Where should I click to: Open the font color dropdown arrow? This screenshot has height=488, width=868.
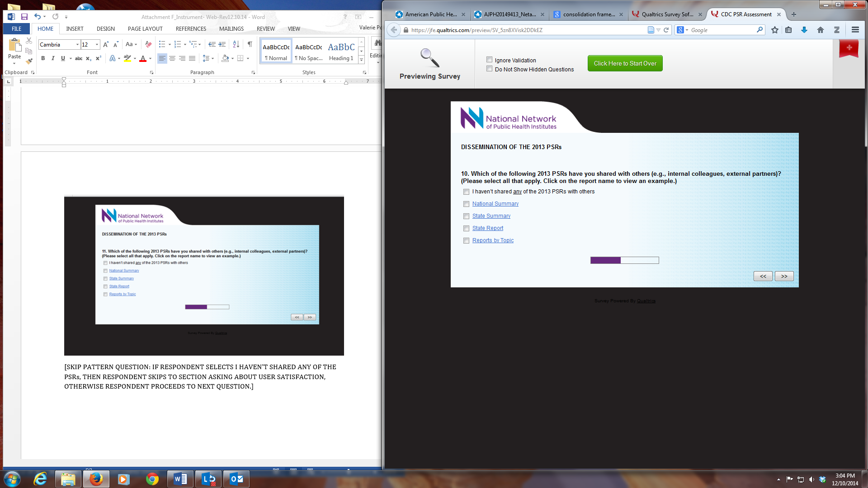click(150, 58)
